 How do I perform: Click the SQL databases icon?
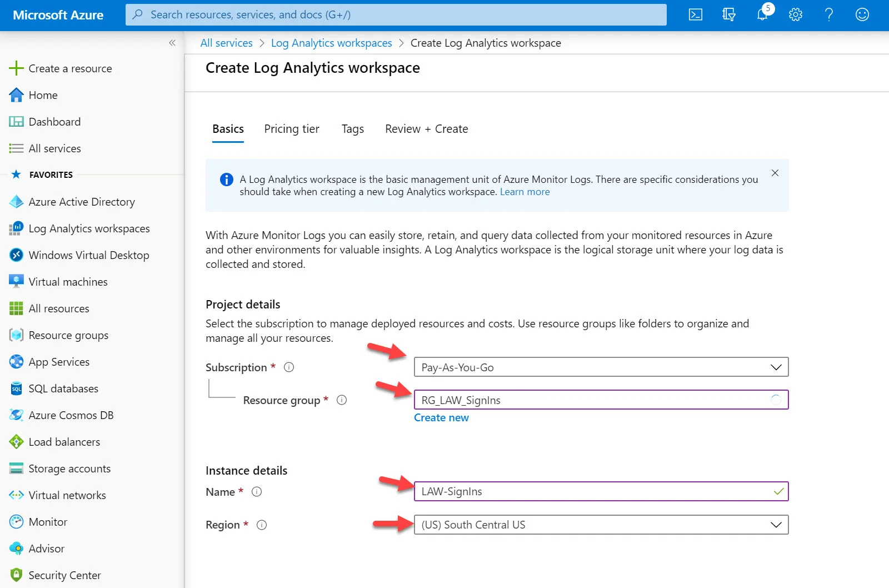pyautogui.click(x=16, y=388)
